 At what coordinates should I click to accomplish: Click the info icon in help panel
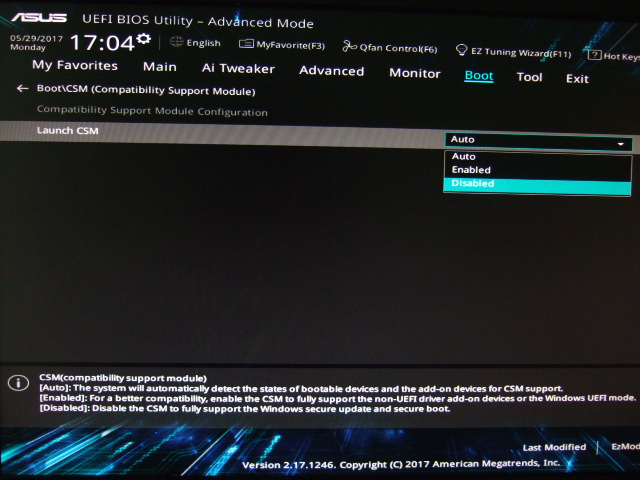[18, 383]
